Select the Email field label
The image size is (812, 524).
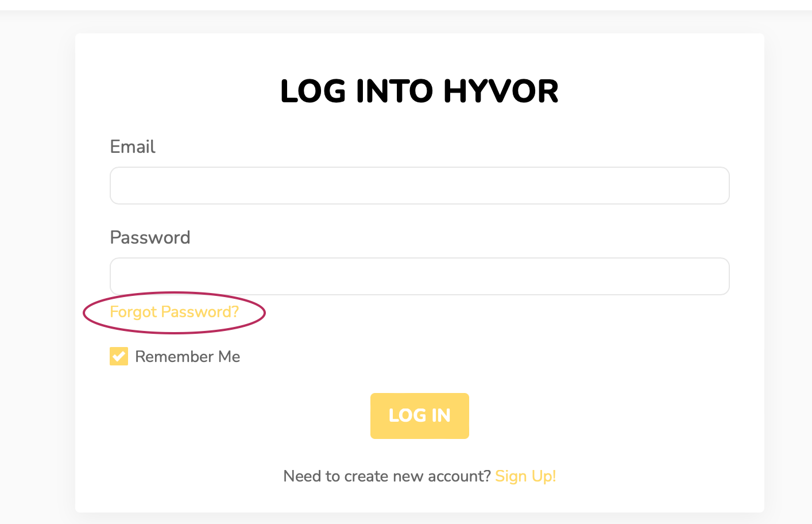tap(133, 147)
